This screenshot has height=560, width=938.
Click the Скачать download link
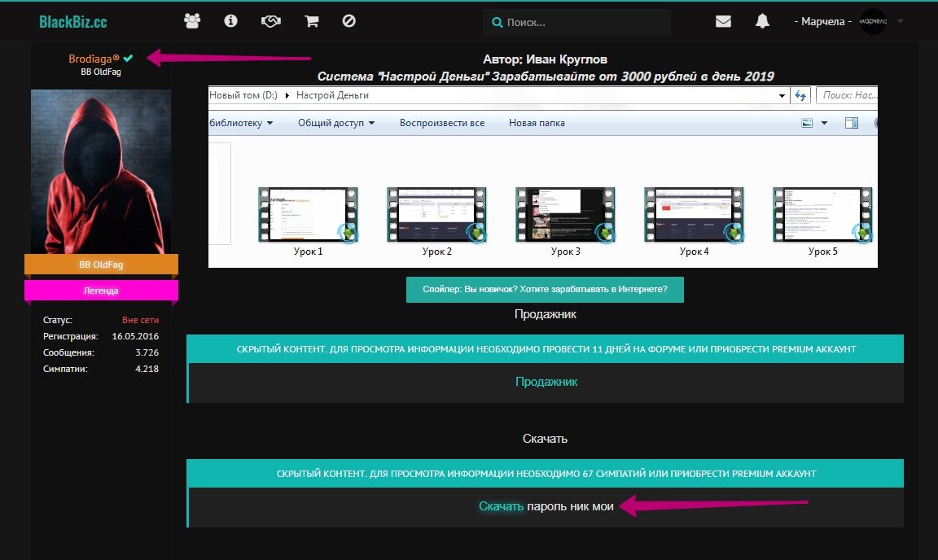[x=501, y=506]
